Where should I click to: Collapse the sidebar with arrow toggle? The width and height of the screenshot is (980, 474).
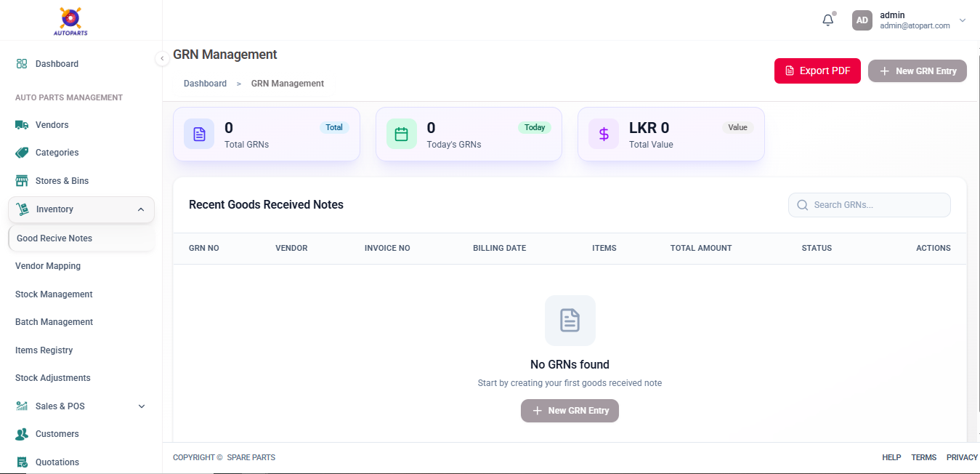coord(162,59)
